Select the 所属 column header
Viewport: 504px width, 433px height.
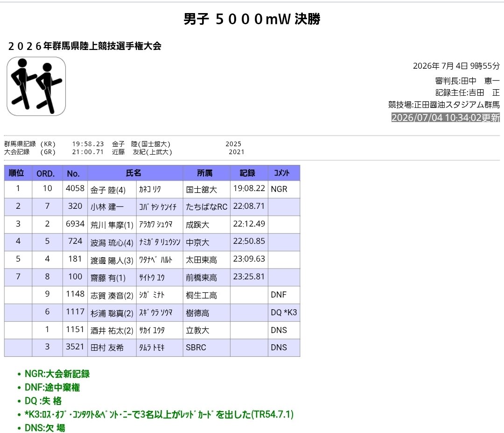[x=206, y=173]
